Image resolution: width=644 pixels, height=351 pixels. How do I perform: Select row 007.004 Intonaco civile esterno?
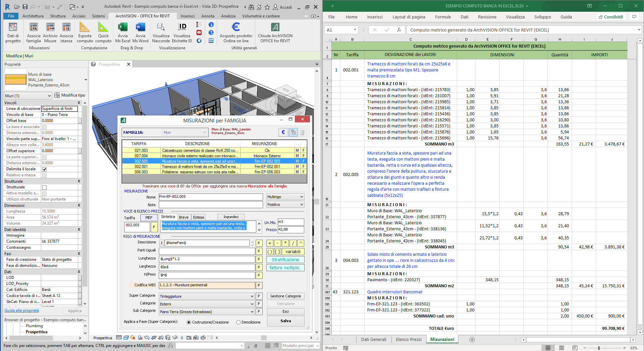(214, 156)
